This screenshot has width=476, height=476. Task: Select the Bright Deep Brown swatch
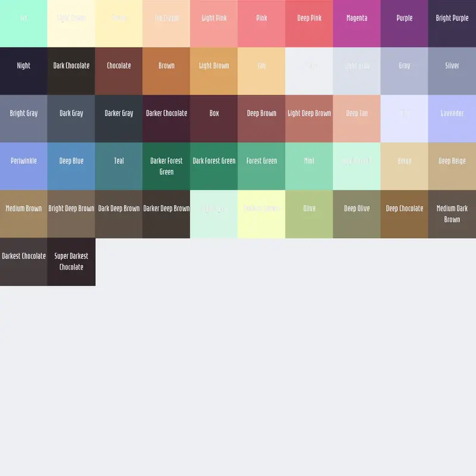pyautogui.click(x=71, y=214)
